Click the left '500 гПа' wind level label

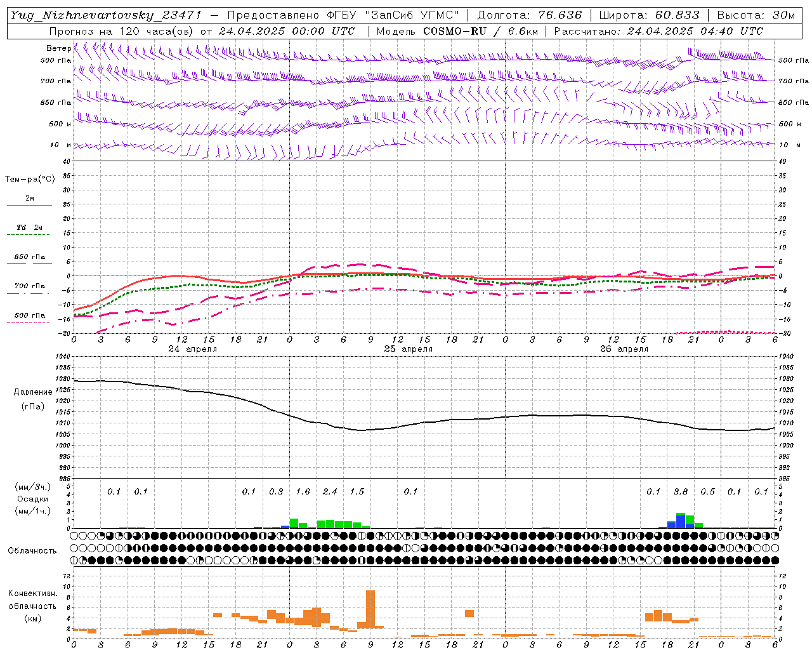coord(56,61)
